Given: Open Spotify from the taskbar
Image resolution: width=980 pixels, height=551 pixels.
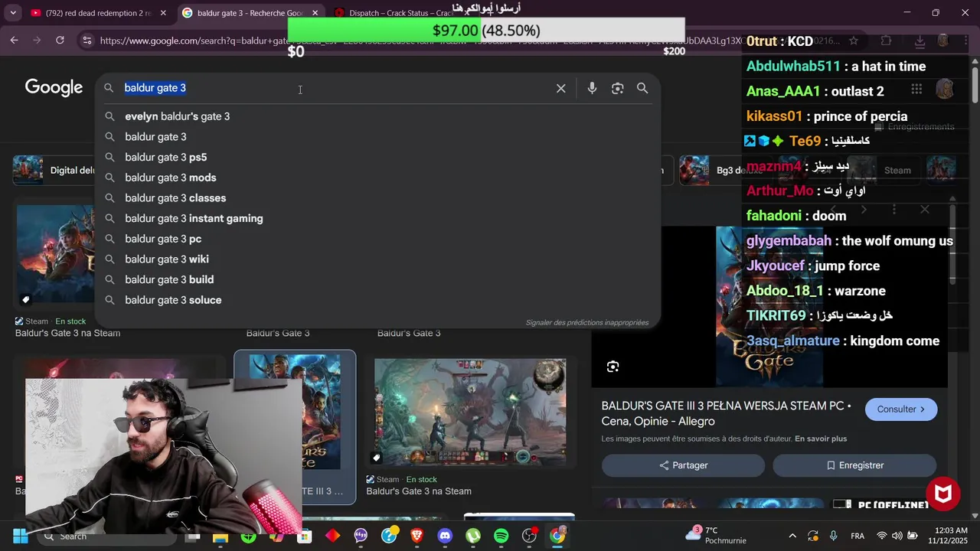Looking at the screenshot, I should pos(501,536).
